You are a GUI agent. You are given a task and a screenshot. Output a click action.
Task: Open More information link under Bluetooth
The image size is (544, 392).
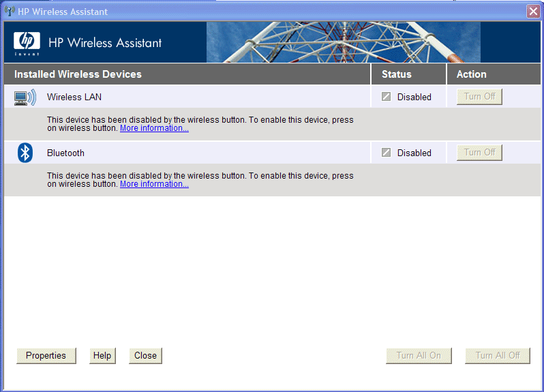click(x=154, y=184)
